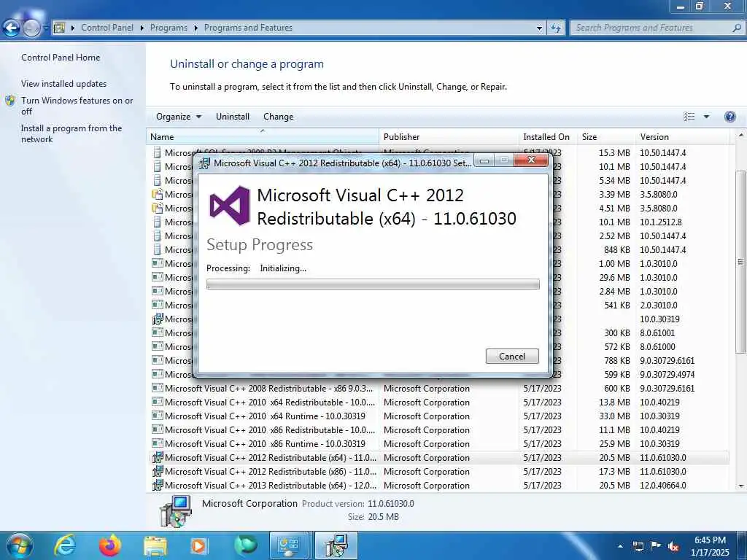This screenshot has height=560, width=747.
Task: Click the forward navigation arrow button
Action: pyautogui.click(x=31, y=28)
